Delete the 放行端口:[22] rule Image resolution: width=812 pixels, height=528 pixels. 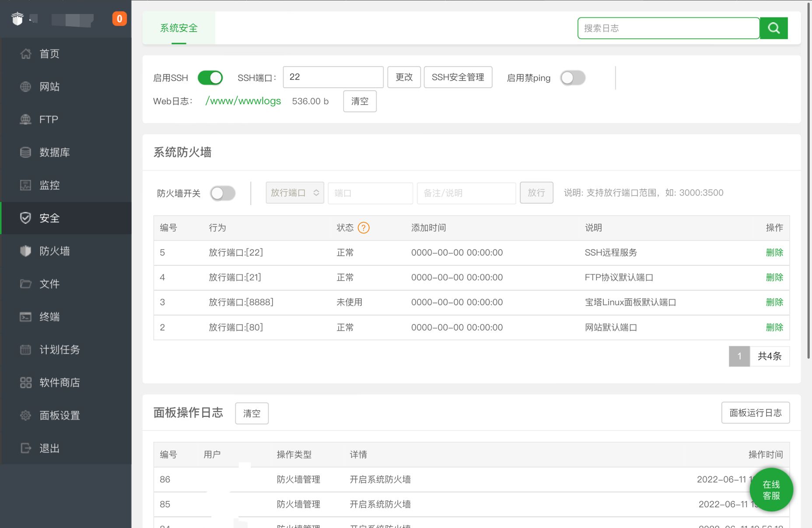[774, 253]
